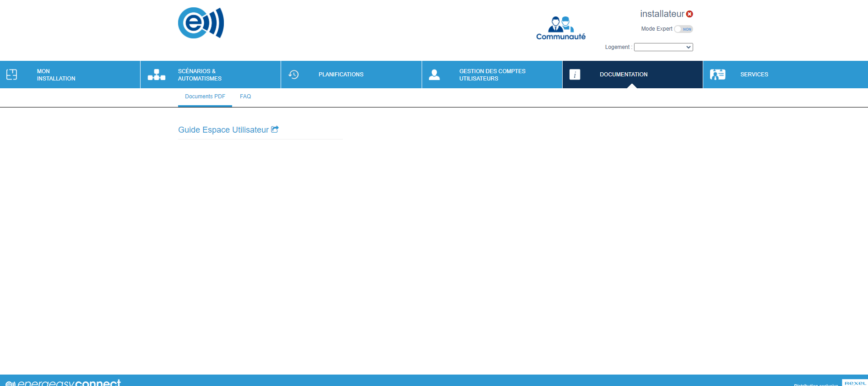868x386 pixels.
Task: Click the red logout icon beside installateur
Action: 689,14
